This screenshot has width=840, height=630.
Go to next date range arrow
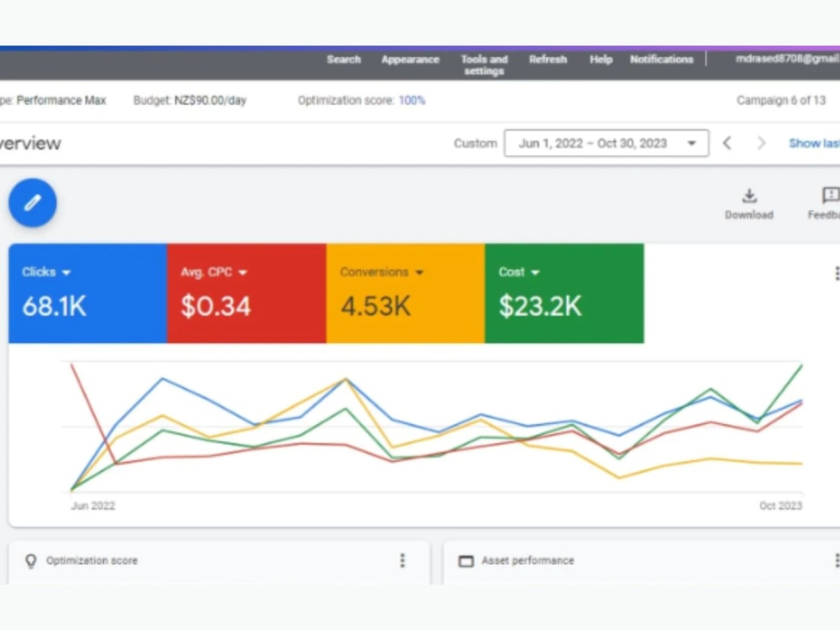[x=761, y=143]
